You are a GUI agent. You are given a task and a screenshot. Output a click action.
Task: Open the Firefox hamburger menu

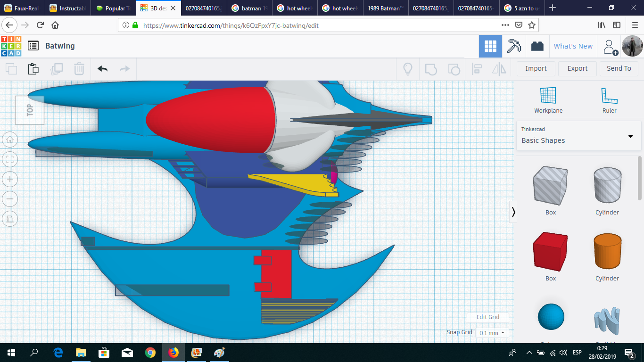(x=635, y=25)
